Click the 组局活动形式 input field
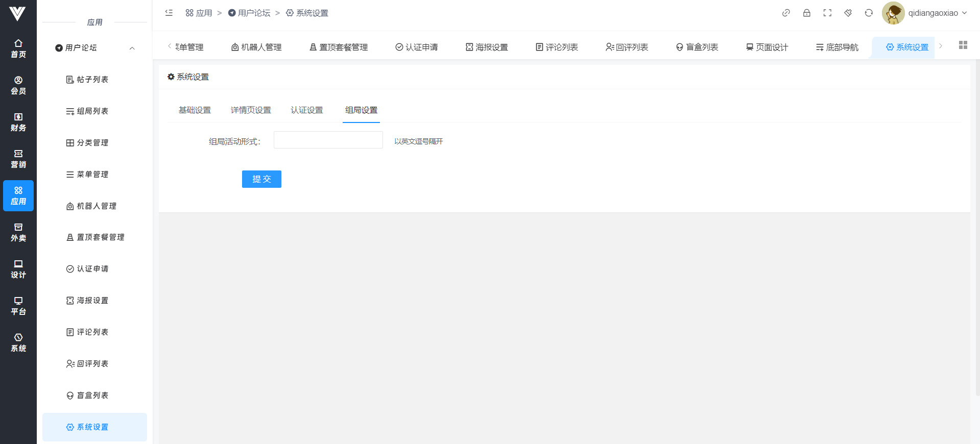This screenshot has height=444, width=980. point(328,140)
